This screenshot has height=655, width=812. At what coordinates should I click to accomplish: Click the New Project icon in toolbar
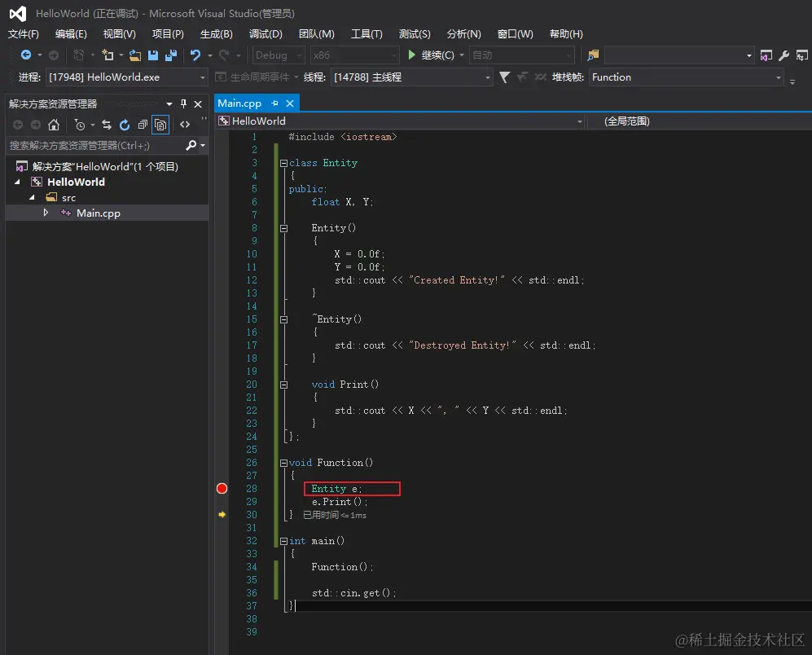click(108, 55)
